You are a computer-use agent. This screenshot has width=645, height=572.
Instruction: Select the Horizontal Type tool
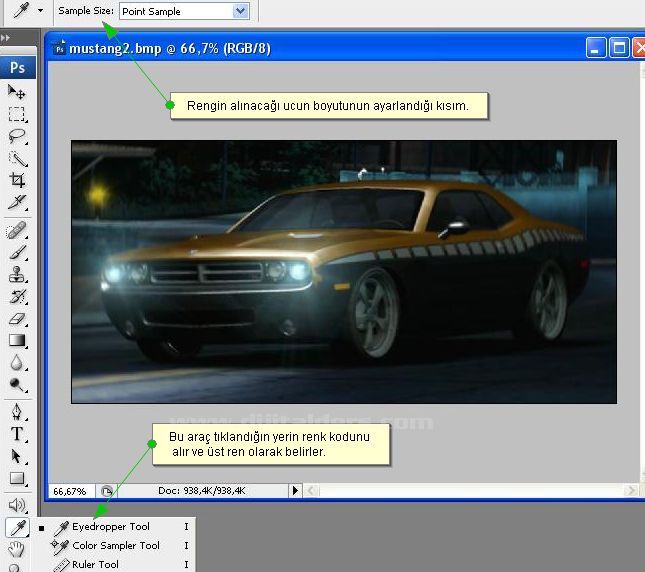coord(17,434)
